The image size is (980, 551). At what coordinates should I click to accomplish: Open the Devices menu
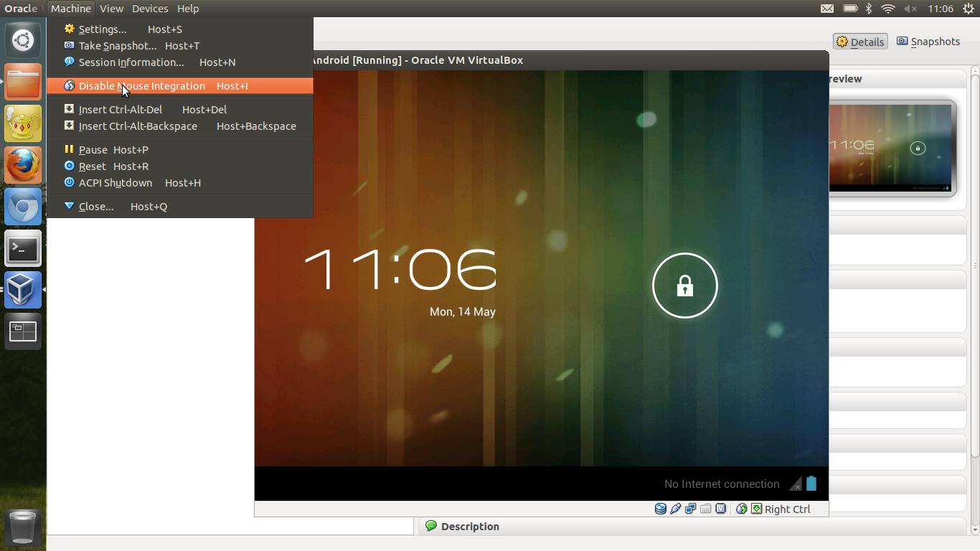coord(150,9)
